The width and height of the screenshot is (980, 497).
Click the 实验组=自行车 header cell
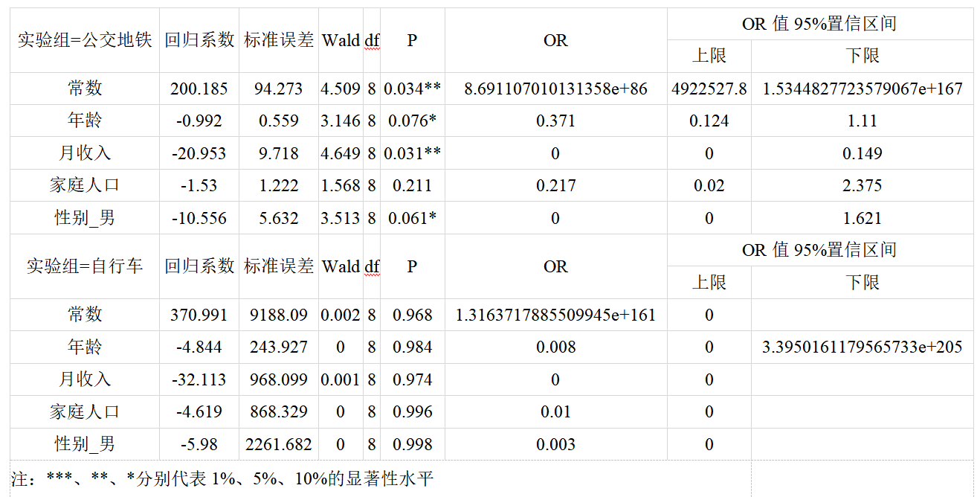[84, 266]
